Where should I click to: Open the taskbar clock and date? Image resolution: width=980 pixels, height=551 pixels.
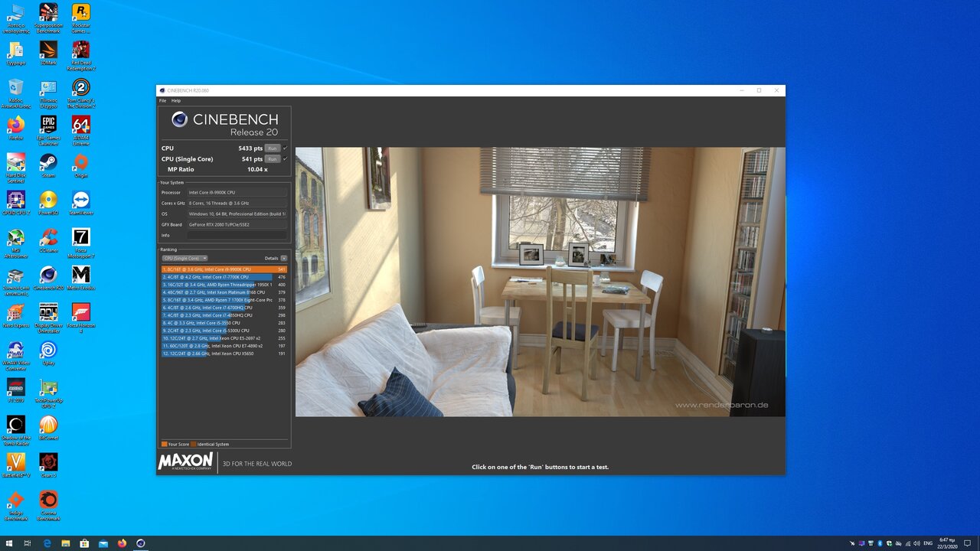(948, 543)
